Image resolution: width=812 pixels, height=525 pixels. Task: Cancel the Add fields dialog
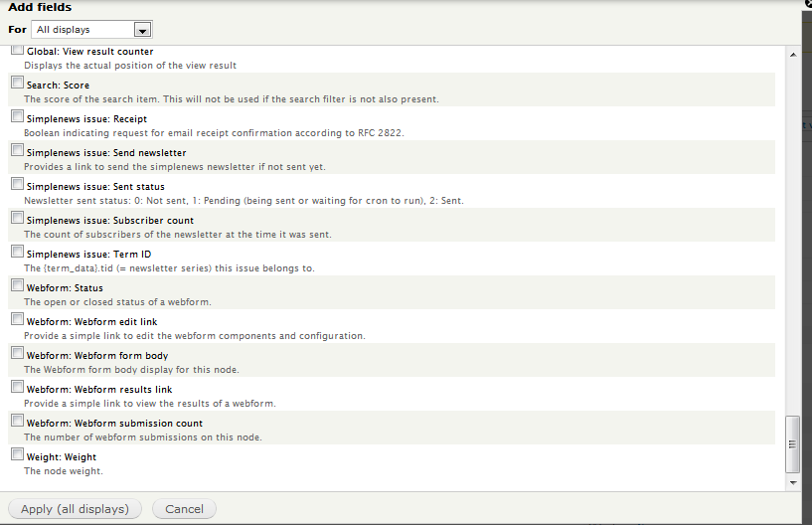(184, 509)
